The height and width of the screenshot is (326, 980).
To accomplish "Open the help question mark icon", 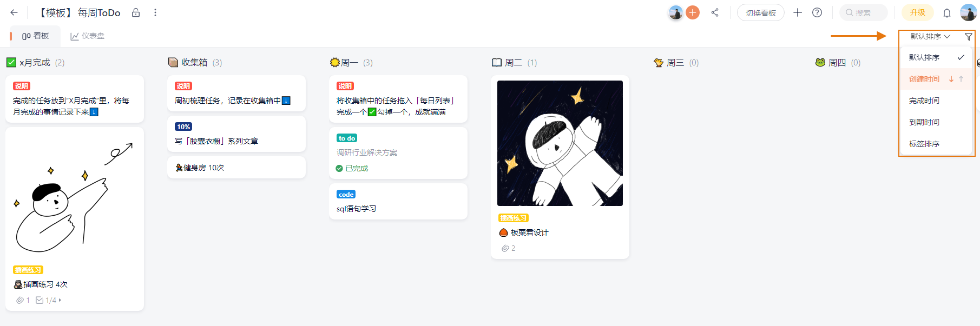I will [817, 12].
